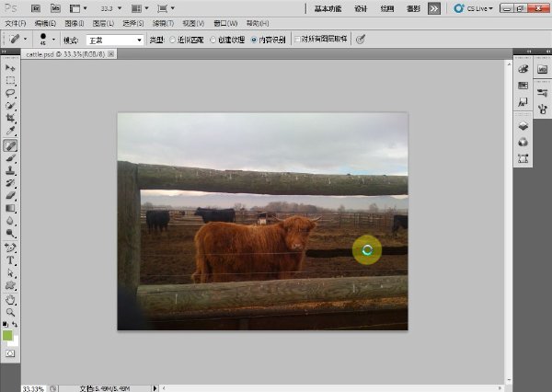Open the brush picker dropdown arrow
Image resolution: width=552 pixels, height=392 pixels.
(53, 40)
